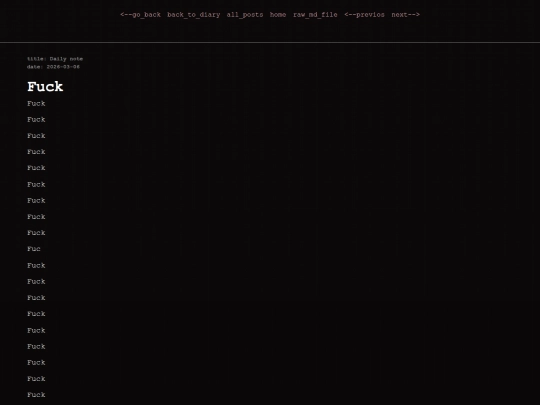
Task: Select the 'date: 2026-03-06' metadata line
Action: 53,67
